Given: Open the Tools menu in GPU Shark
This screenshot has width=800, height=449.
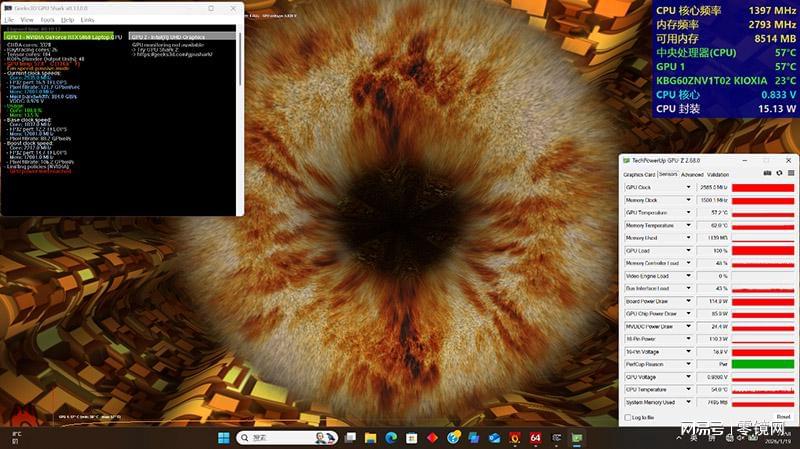Looking at the screenshot, I should click(x=47, y=19).
